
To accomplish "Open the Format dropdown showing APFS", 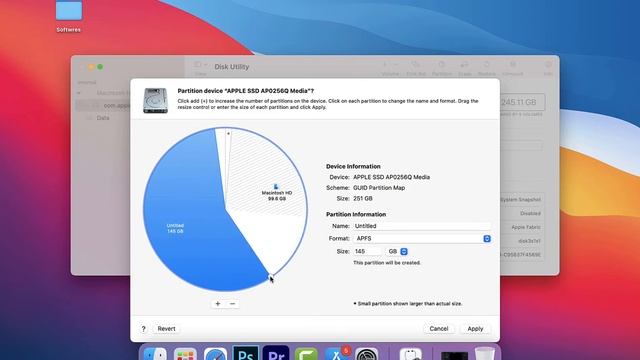I will tap(422, 239).
